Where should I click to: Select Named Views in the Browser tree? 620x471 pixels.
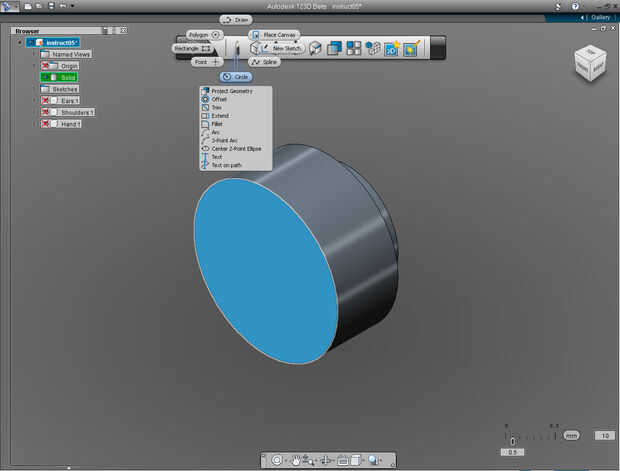(x=66, y=54)
